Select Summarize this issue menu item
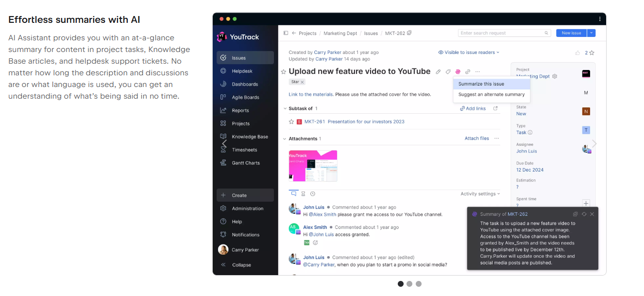This screenshot has width=644, height=296. point(491,84)
